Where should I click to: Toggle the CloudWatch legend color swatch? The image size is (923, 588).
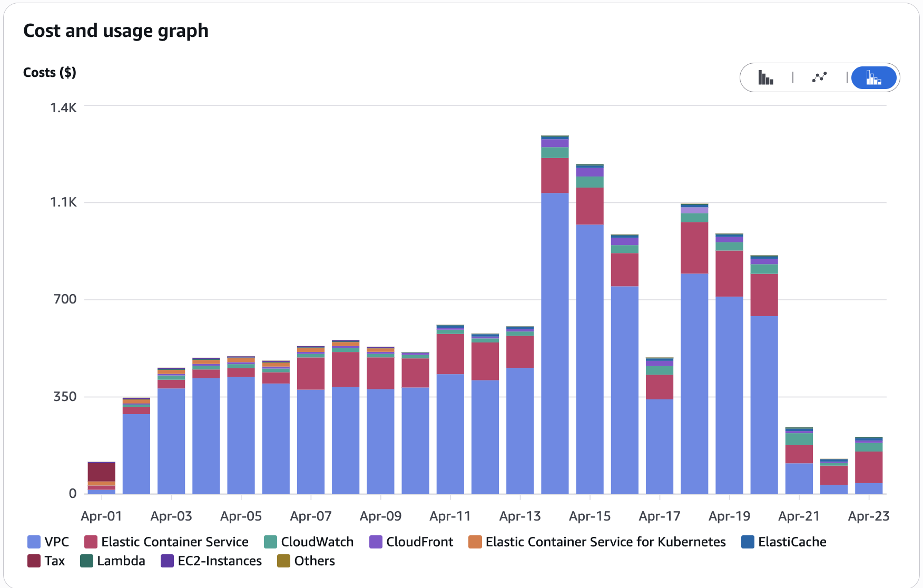[x=270, y=542]
